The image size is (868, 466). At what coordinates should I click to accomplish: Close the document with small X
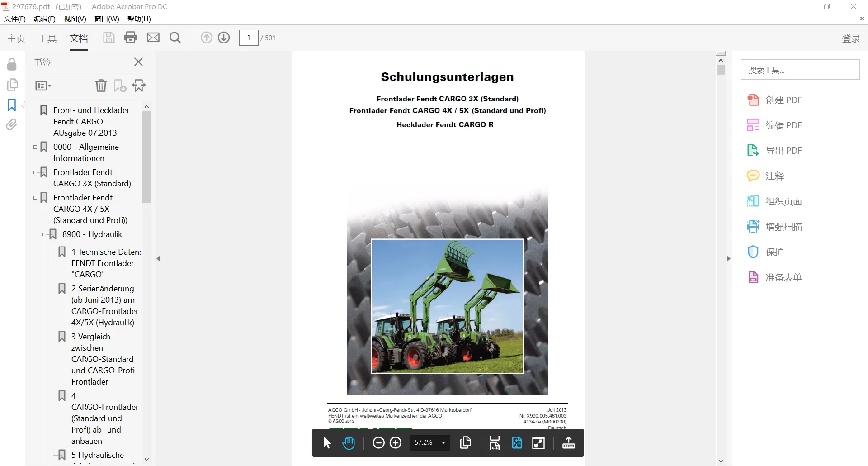862,19
